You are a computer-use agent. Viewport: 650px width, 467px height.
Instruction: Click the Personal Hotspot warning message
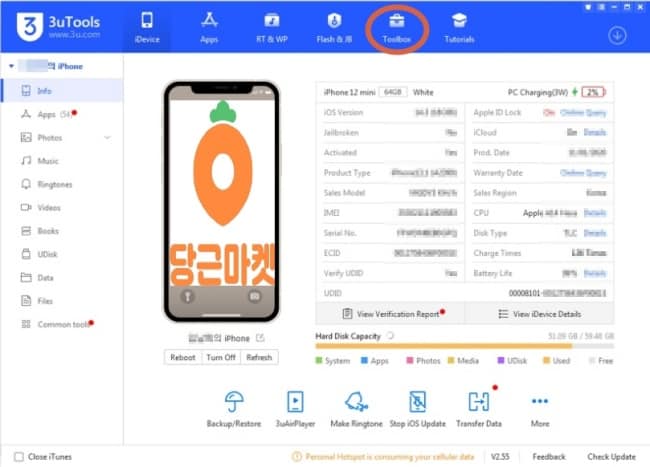click(383, 457)
